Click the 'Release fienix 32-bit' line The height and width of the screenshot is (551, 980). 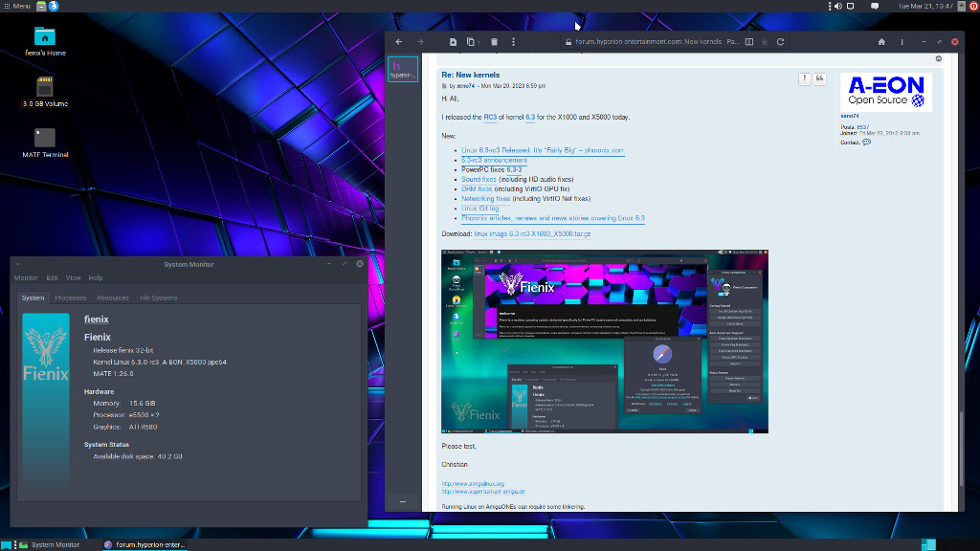123,350
